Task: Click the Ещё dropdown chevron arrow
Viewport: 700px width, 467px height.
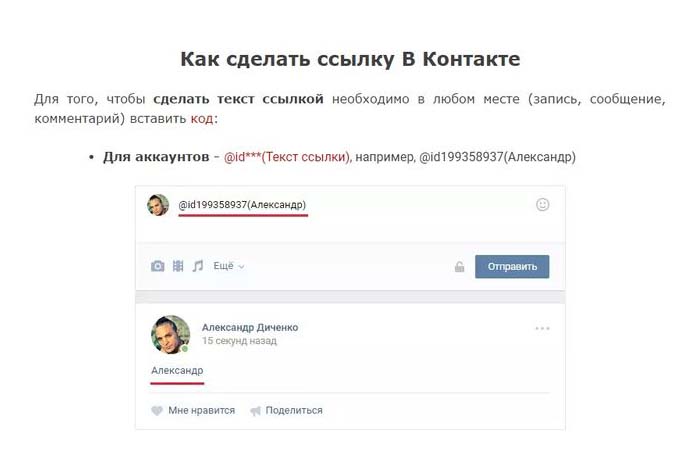Action: pyautogui.click(x=241, y=267)
